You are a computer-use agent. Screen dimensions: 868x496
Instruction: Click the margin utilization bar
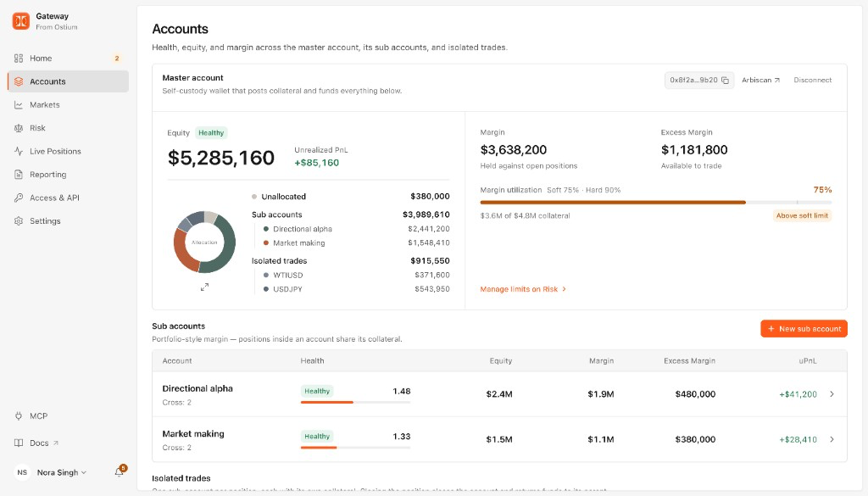point(655,203)
